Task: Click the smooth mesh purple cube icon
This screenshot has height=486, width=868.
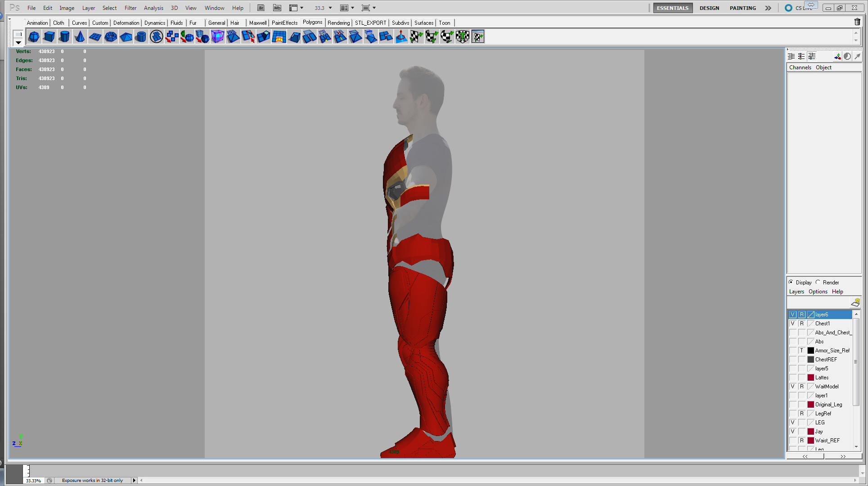Action: point(217,37)
